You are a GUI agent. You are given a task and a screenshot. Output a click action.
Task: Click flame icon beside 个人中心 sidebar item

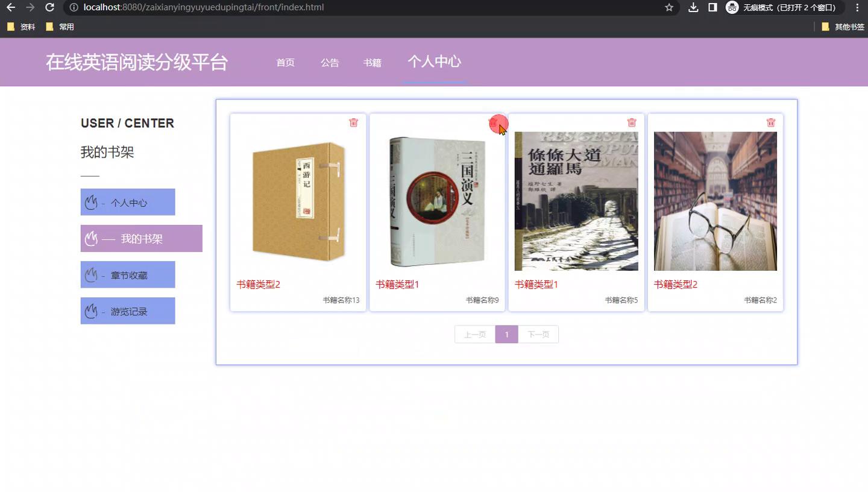[x=91, y=203]
